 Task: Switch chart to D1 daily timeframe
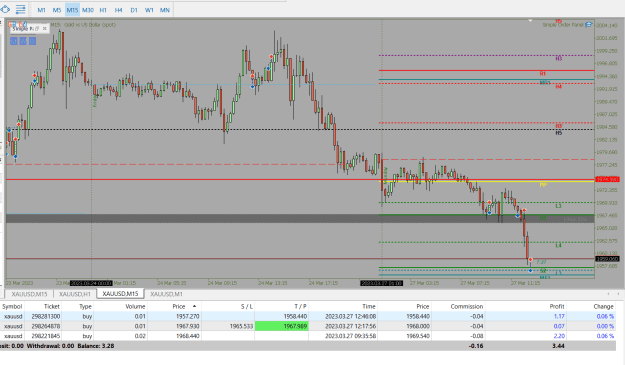134,10
